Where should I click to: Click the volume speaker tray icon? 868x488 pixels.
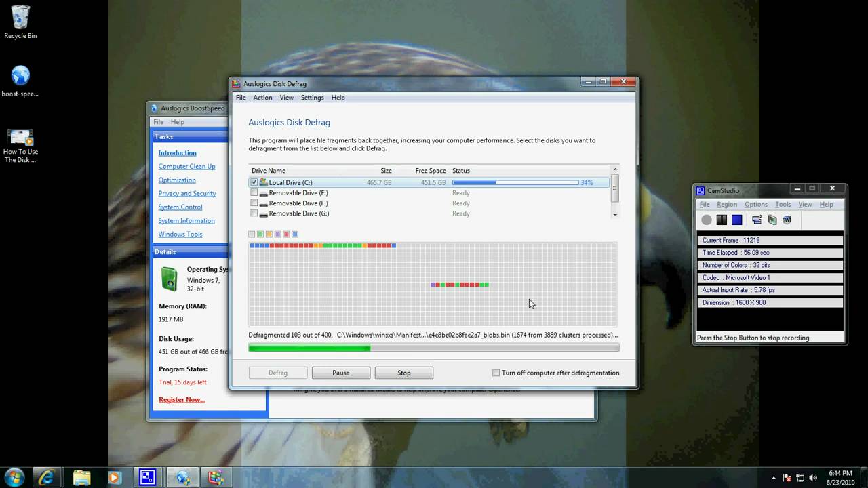coord(814,478)
